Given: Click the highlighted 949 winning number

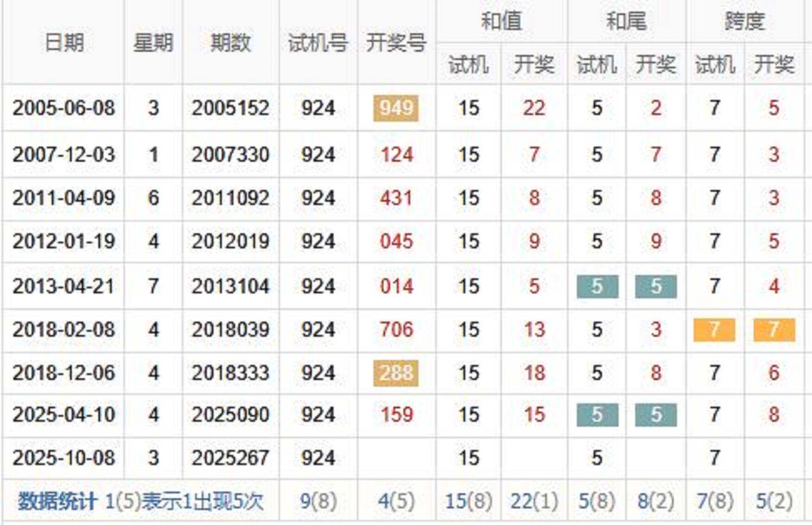Looking at the screenshot, I should point(396,108).
